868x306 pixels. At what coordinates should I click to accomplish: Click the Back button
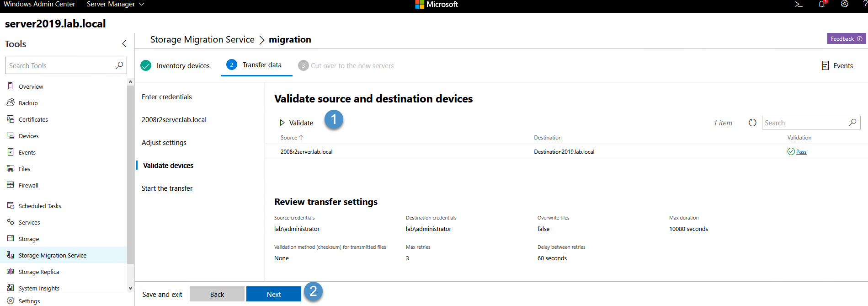tap(217, 294)
